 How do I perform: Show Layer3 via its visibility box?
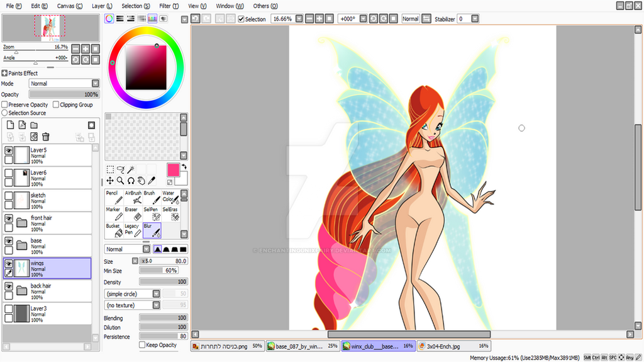[x=9, y=309]
